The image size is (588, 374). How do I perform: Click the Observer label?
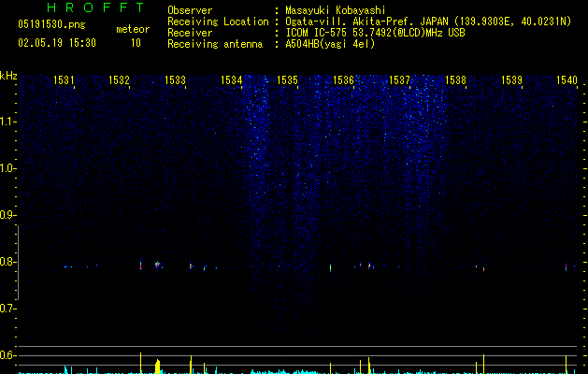click(190, 10)
